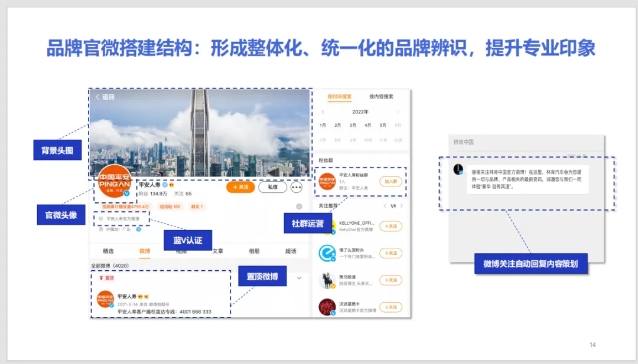Click the Shenzhen skyline cover image
The width and height of the screenshot is (638, 364).
pyautogui.click(x=200, y=133)
